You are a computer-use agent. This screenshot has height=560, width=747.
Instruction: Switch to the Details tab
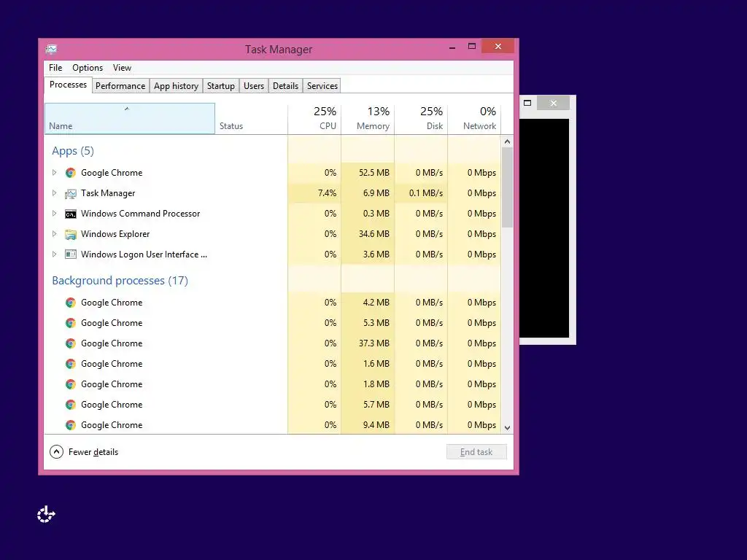click(x=285, y=86)
